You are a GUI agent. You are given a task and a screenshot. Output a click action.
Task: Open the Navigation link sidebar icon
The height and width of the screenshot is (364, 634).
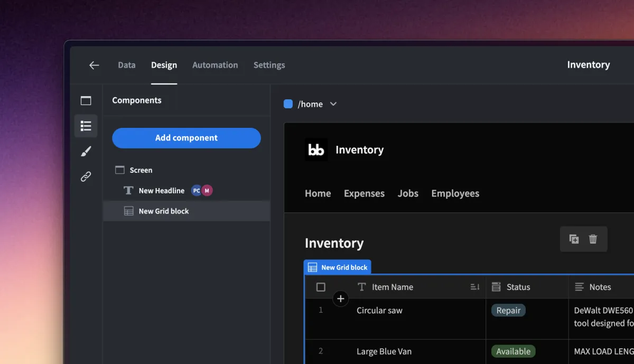[x=86, y=176]
